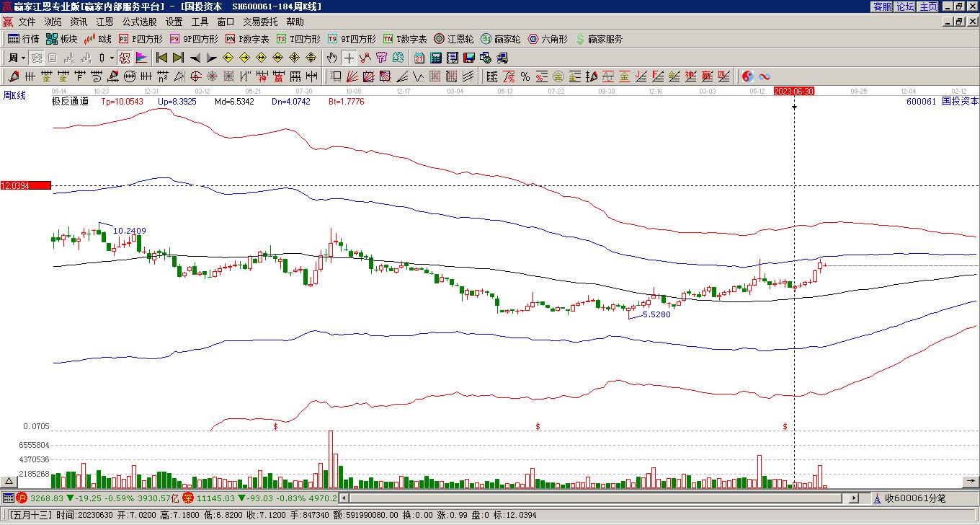The image size is (980, 525).
Task: Click the rainbow triangle chart icon
Action: tap(141, 58)
